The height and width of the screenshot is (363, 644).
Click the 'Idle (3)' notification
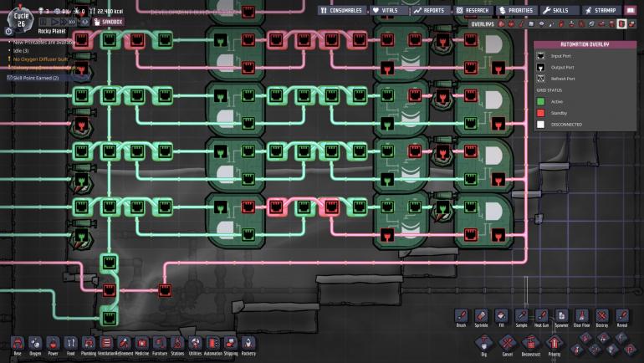21,51
